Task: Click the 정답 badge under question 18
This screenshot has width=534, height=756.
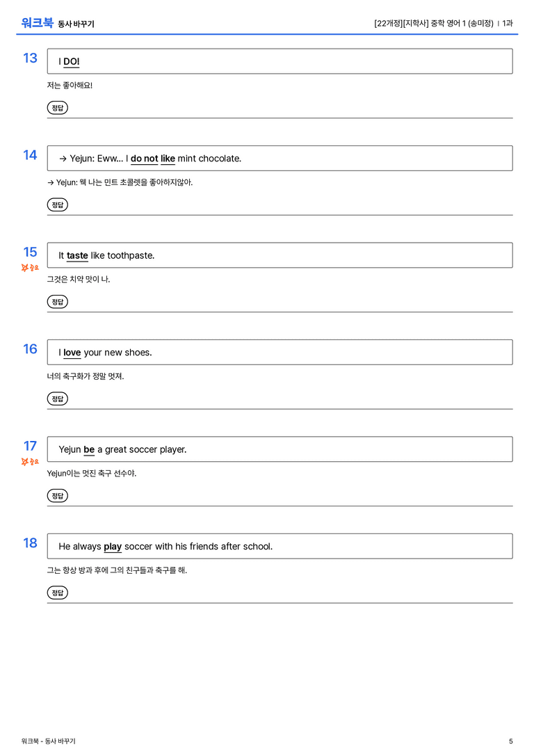Action: click(x=57, y=592)
